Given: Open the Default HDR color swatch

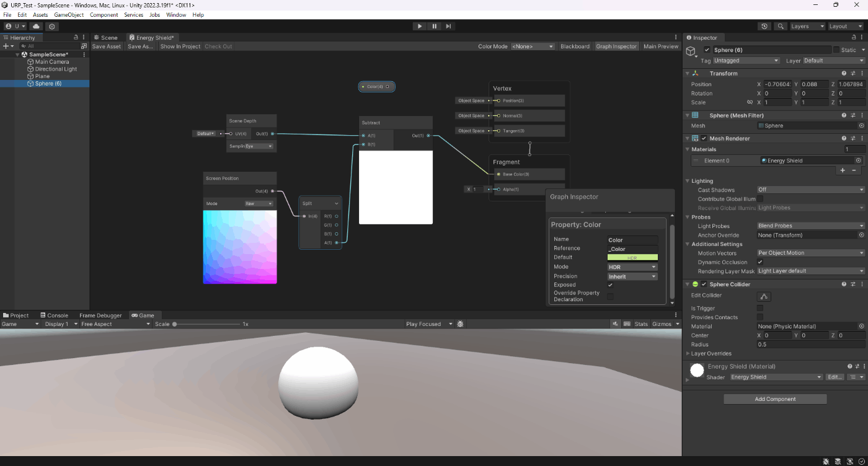Looking at the screenshot, I should 632,257.
